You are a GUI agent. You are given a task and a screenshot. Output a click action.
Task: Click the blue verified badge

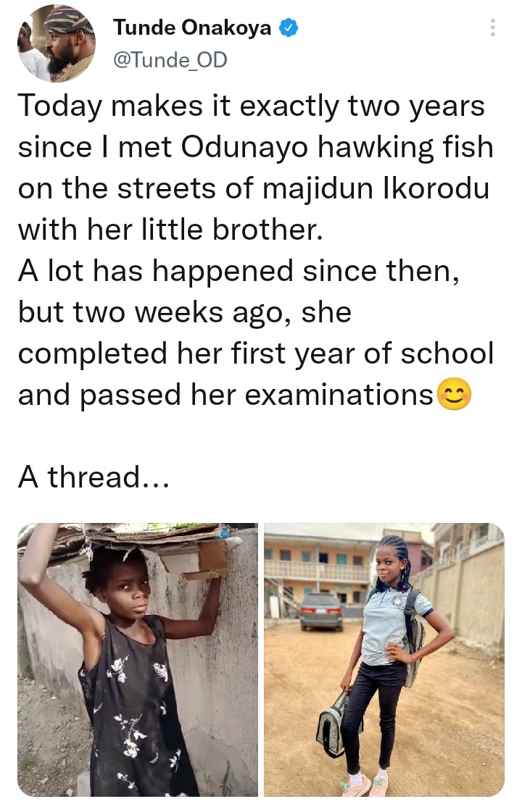[289, 28]
